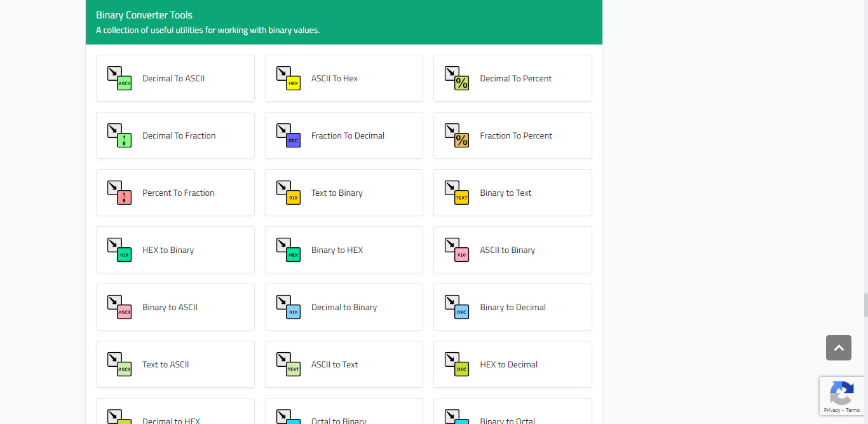Open Octal to Binary card

(344, 411)
